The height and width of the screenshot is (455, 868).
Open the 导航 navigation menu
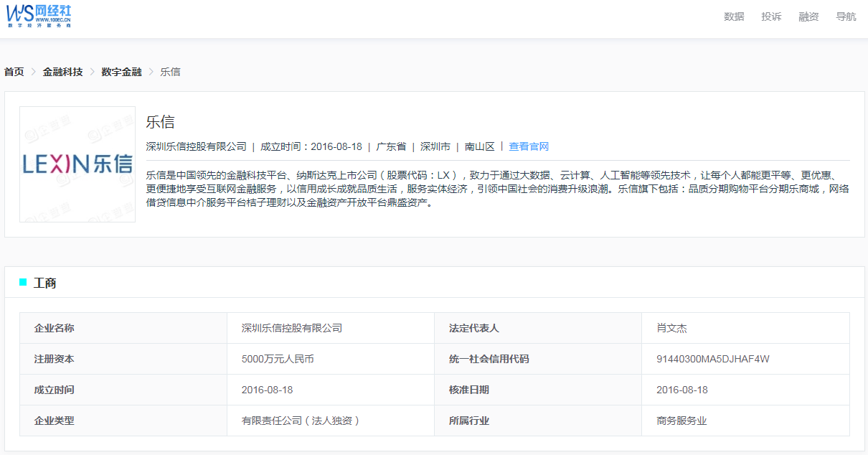[x=846, y=17]
